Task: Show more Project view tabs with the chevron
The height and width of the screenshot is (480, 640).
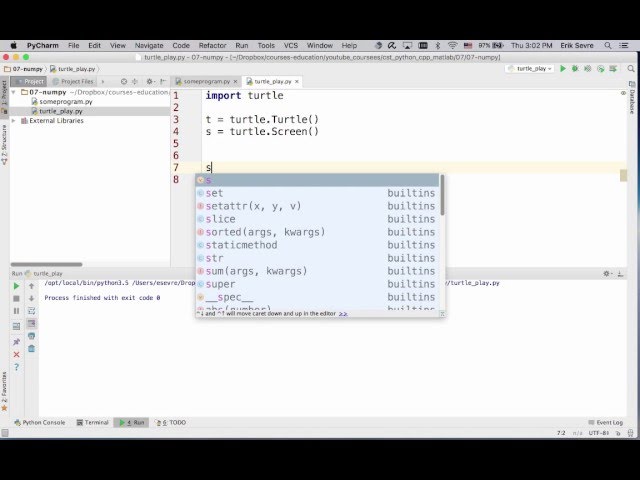Action: (x=103, y=81)
